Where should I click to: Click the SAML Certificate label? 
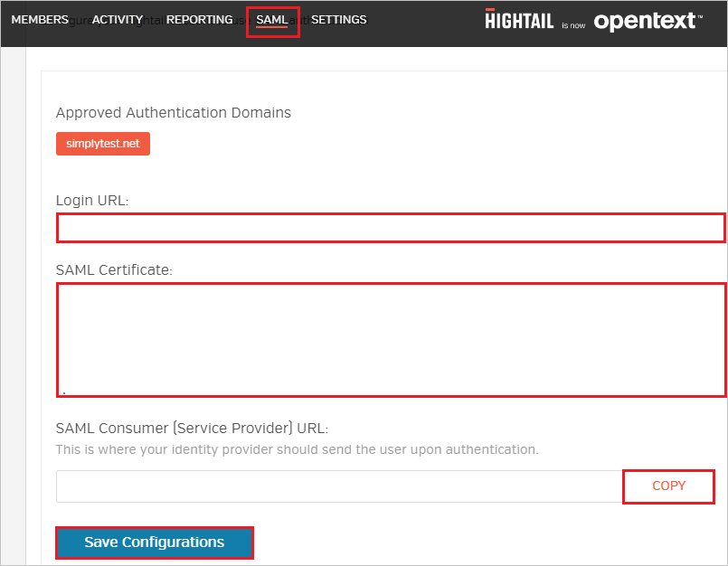(x=113, y=269)
